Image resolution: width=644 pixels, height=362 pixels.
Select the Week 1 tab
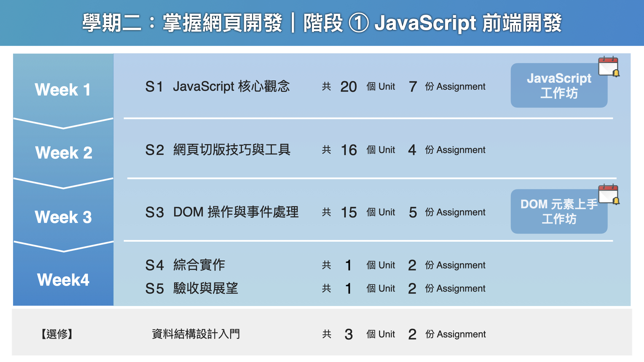(x=63, y=89)
